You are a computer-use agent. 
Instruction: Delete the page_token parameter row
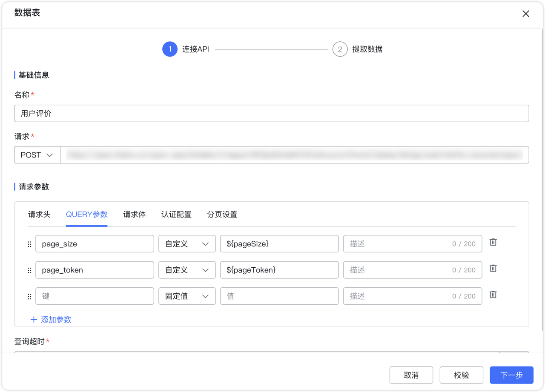point(493,268)
